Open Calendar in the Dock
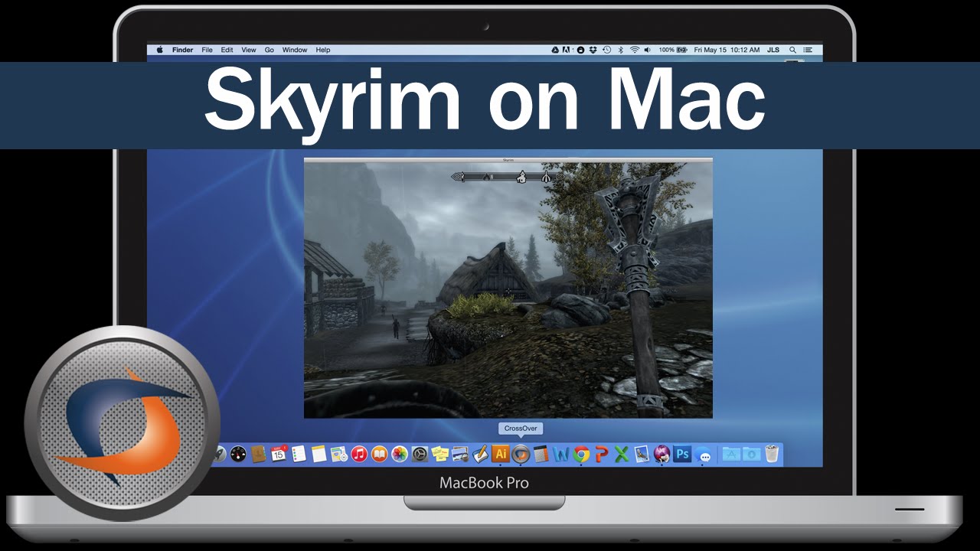 point(279,455)
